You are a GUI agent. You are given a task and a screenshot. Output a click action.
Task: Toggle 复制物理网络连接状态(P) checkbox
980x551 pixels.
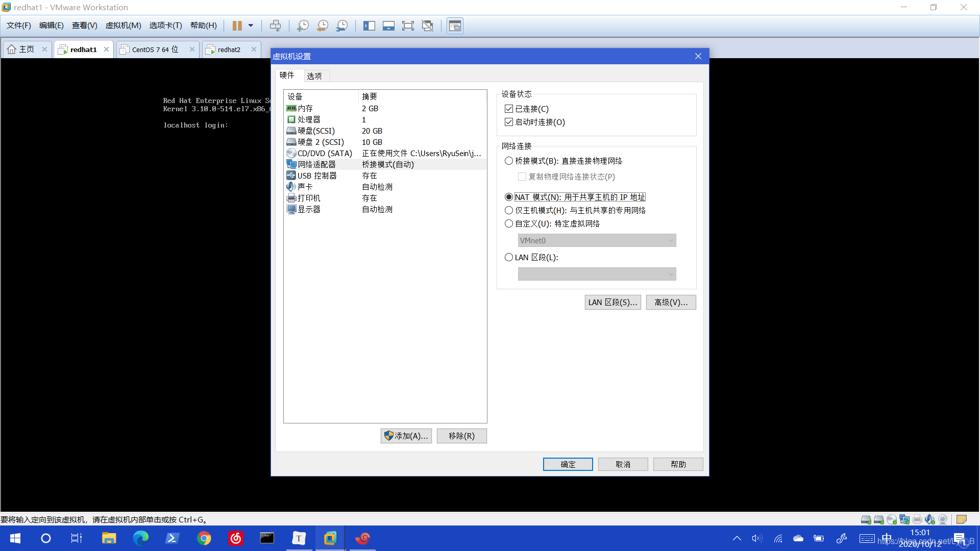[x=522, y=177]
